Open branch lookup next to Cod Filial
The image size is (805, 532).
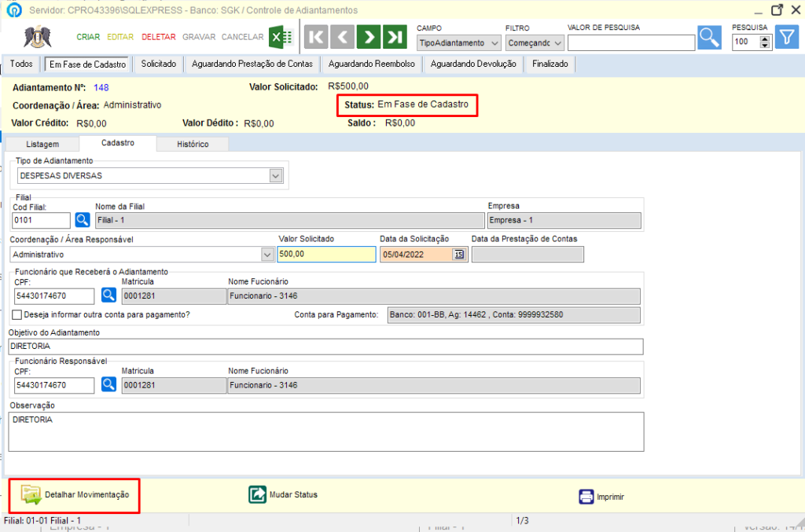[x=82, y=220]
